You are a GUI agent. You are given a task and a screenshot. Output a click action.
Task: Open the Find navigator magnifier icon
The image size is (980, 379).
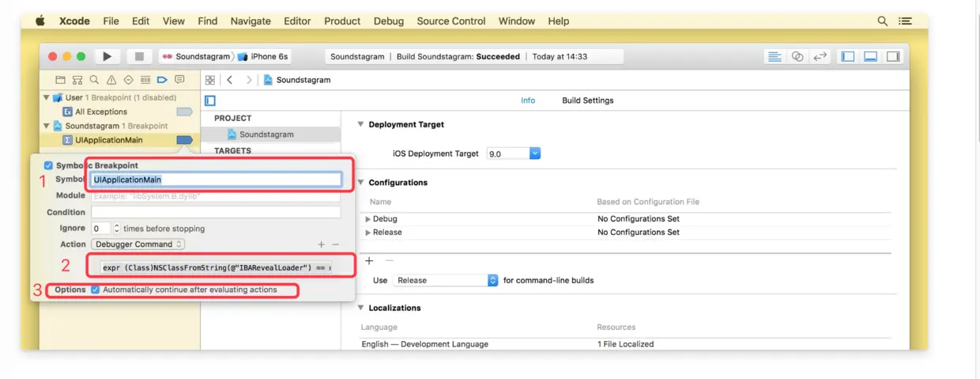[x=94, y=80]
